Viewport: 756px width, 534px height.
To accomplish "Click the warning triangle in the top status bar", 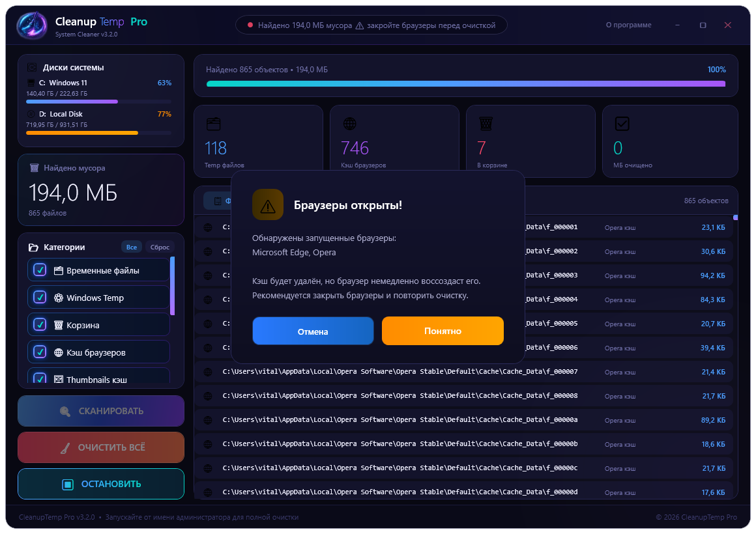I will pos(360,25).
